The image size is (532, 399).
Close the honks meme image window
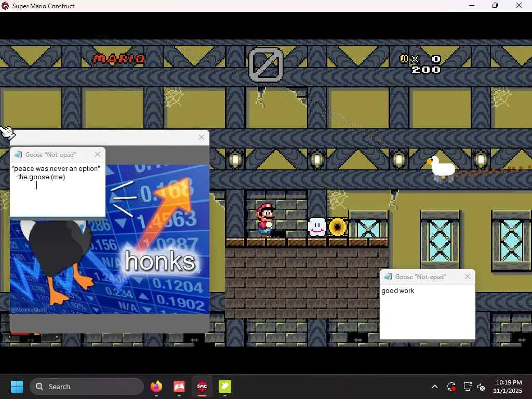tap(202, 137)
